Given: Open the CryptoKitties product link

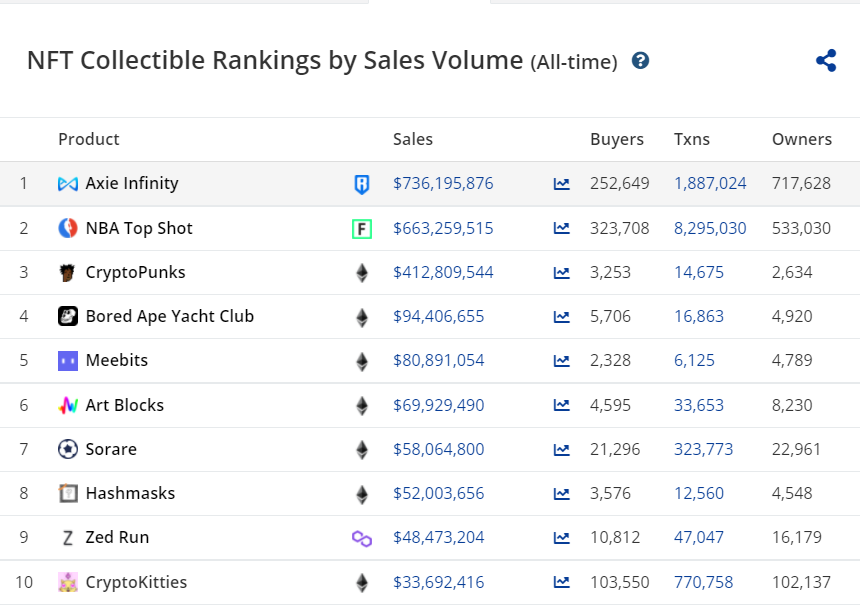Looking at the screenshot, I should point(136,582).
